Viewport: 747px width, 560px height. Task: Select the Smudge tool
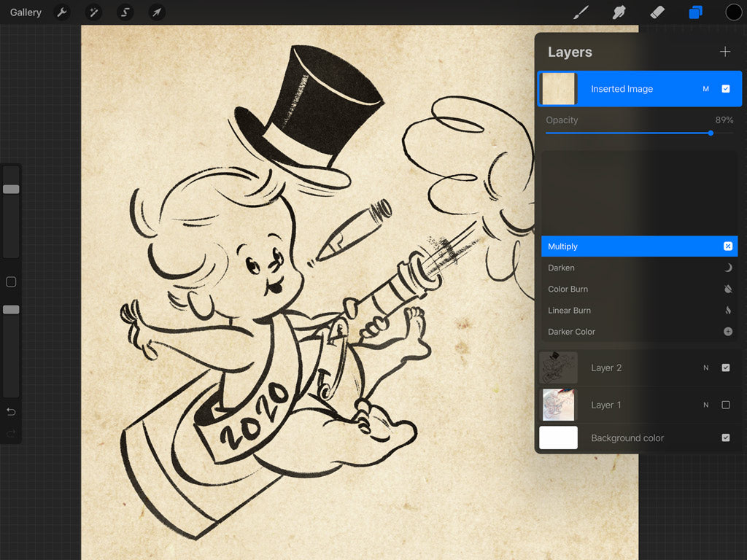pos(619,12)
